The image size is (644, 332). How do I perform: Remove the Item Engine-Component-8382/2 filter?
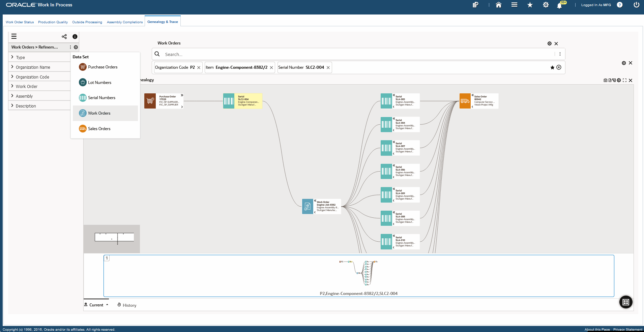coord(271,68)
